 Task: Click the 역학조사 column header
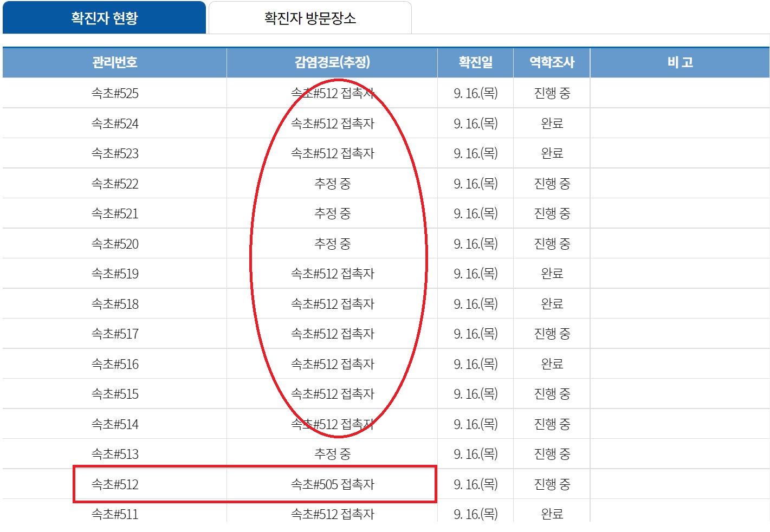[x=552, y=62]
